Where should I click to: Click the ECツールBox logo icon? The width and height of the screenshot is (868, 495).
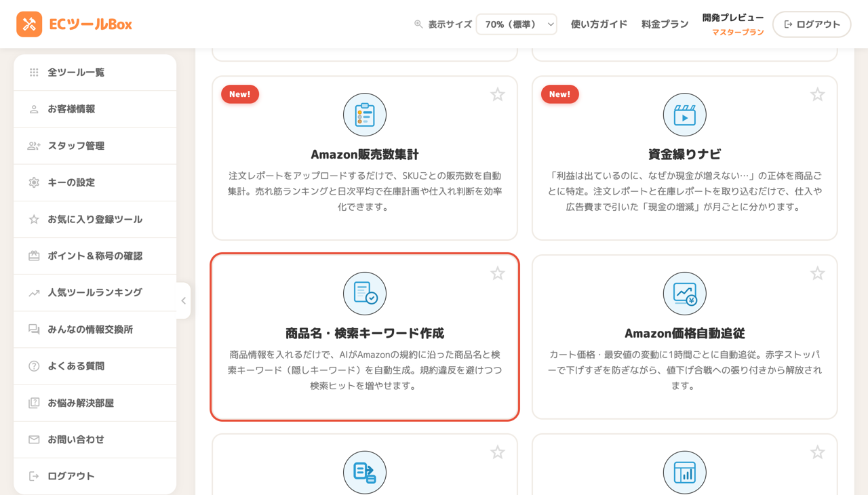tap(29, 24)
